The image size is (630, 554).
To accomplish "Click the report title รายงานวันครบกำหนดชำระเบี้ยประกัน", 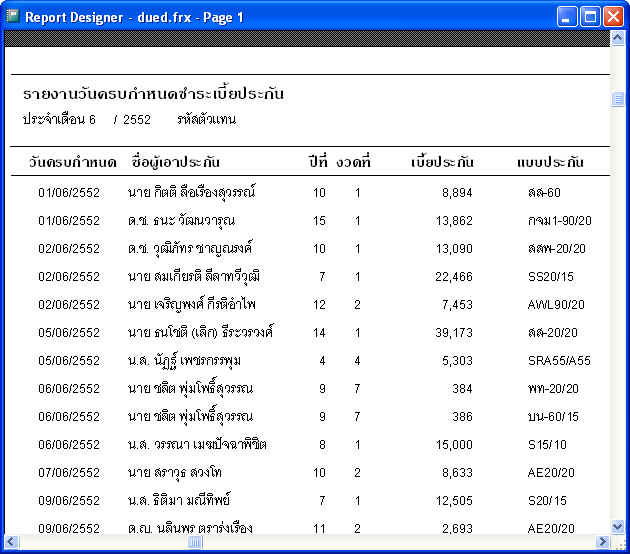I will click(x=153, y=94).
